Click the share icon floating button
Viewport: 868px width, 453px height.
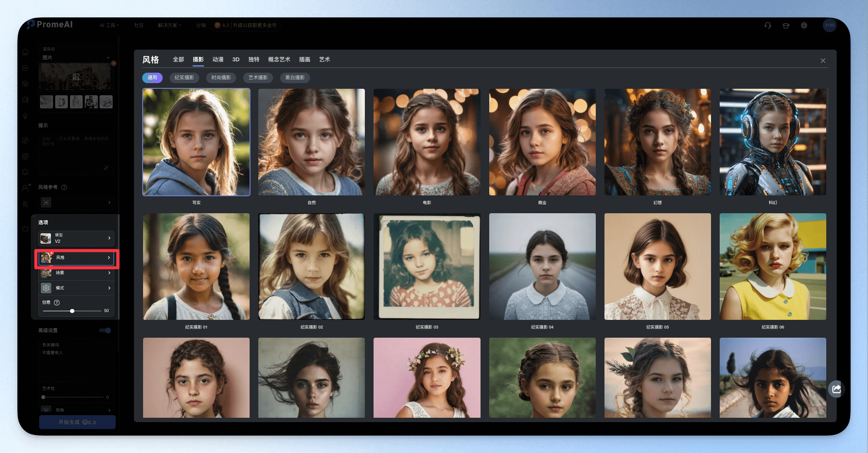pos(837,389)
